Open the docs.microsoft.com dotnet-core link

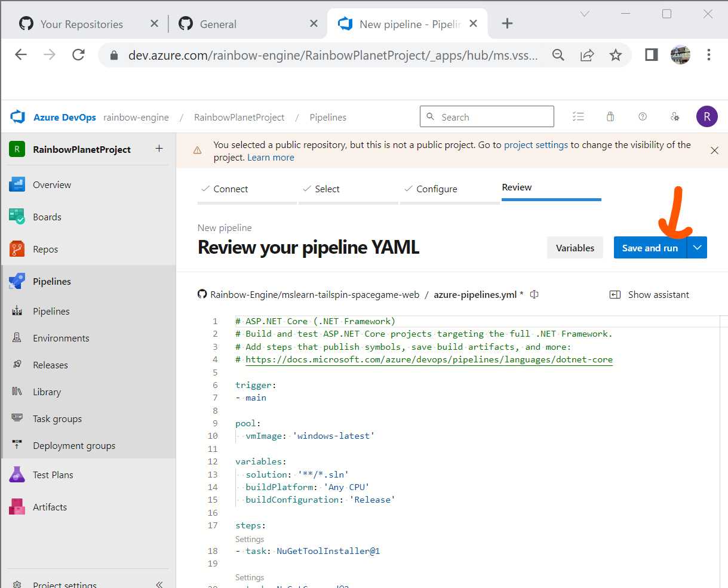point(429,359)
